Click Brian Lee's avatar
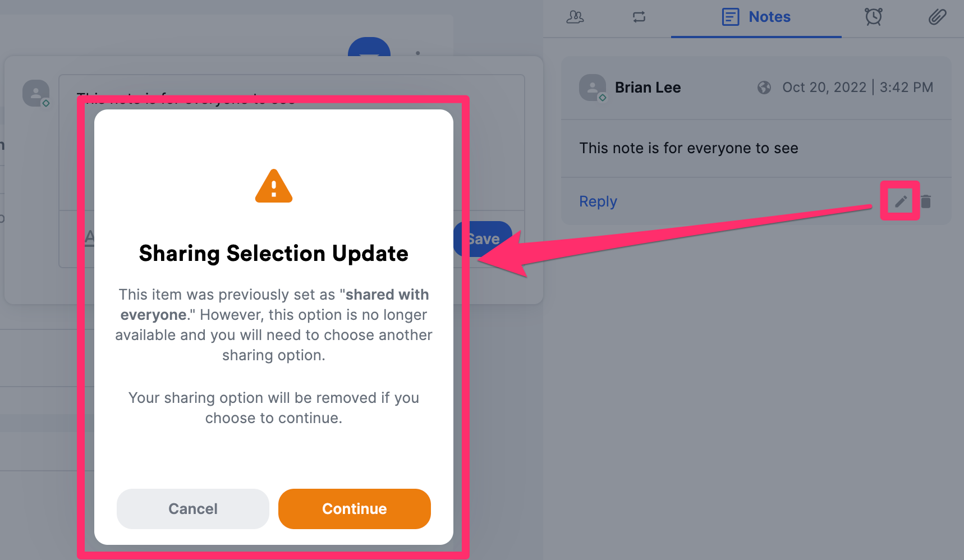 click(x=593, y=88)
